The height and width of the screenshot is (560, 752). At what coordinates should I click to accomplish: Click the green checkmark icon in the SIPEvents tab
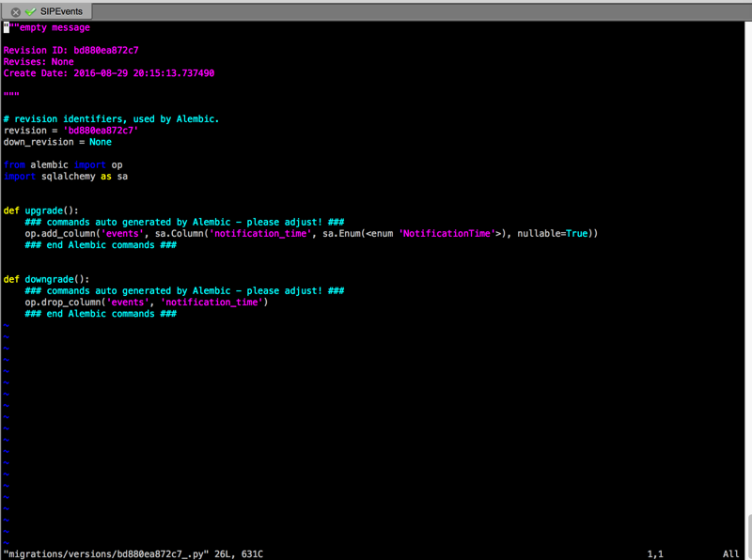coord(31,11)
